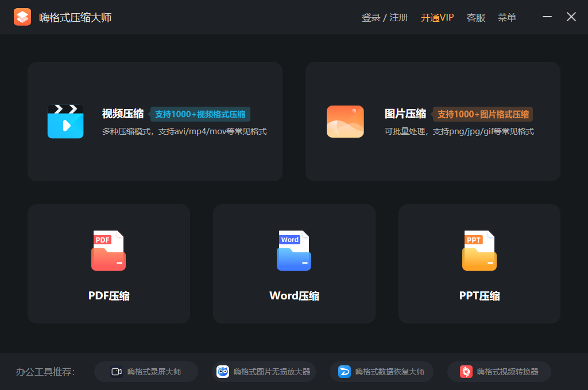Open the 菜单 menu

507,17
